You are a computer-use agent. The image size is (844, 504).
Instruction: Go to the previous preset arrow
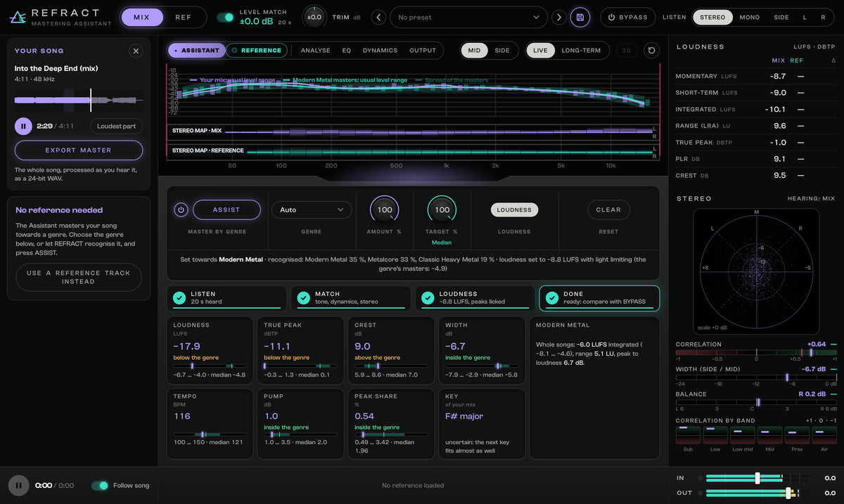coord(378,17)
